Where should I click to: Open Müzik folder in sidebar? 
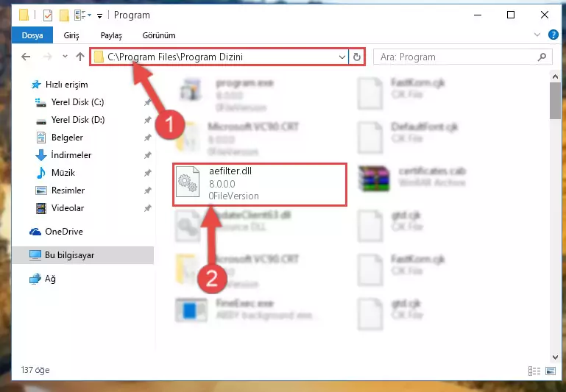click(56, 173)
